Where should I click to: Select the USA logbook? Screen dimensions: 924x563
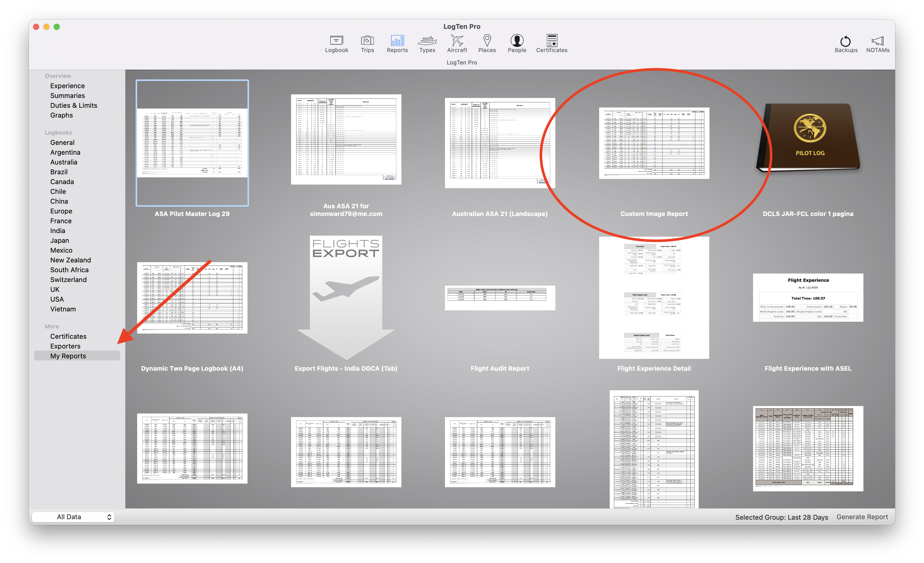(x=57, y=299)
